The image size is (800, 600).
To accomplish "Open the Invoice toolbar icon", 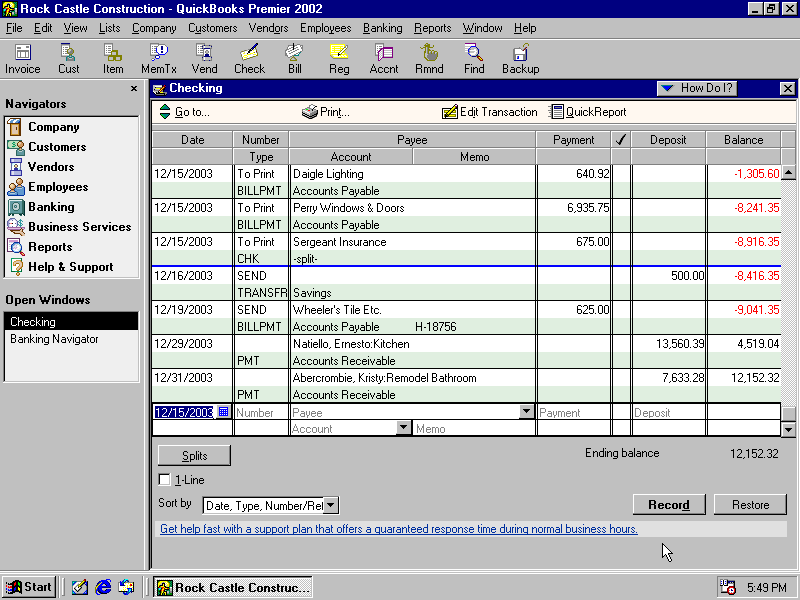I will (22, 59).
